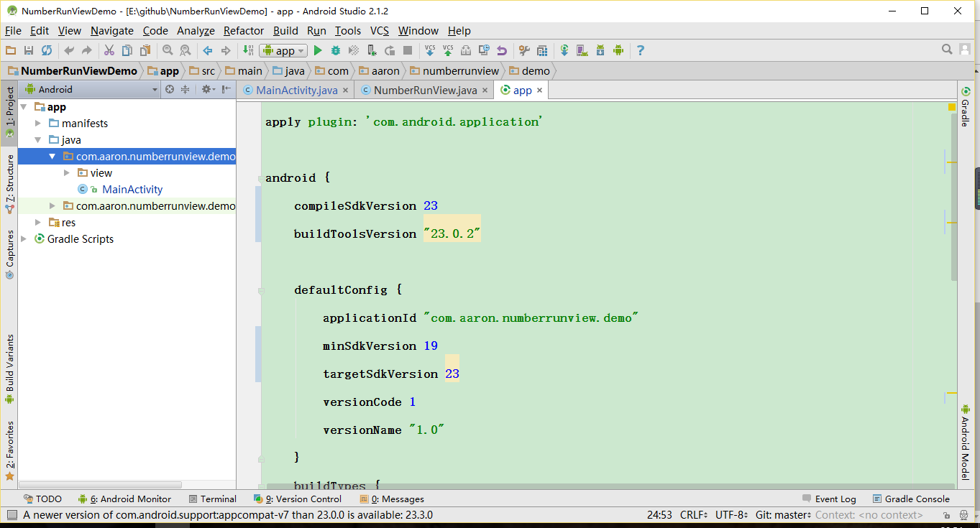Click the Event Log button
Viewport: 980px width, 528px height.
tap(829, 499)
